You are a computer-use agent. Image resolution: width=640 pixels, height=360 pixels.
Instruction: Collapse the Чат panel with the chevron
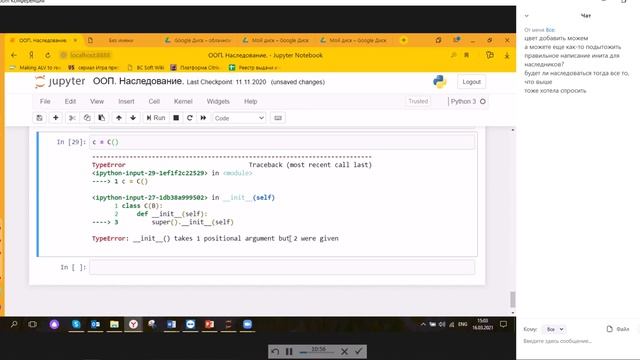527,16
